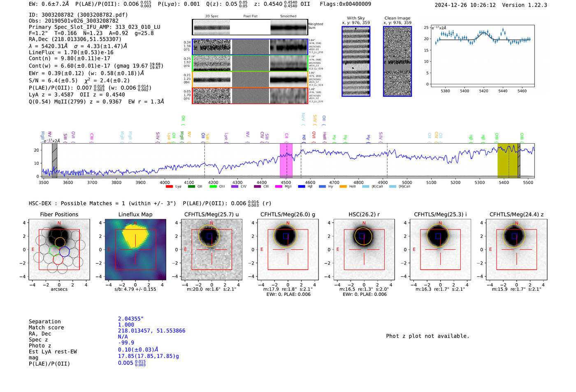Click the s/b: 4.79 +/- 0.155 label

[135, 289]
